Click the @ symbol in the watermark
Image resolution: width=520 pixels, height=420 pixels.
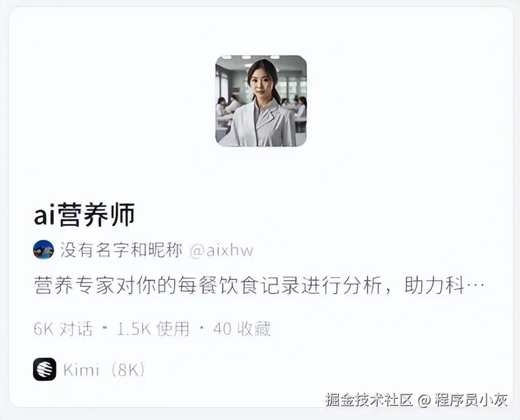pyautogui.click(x=424, y=401)
